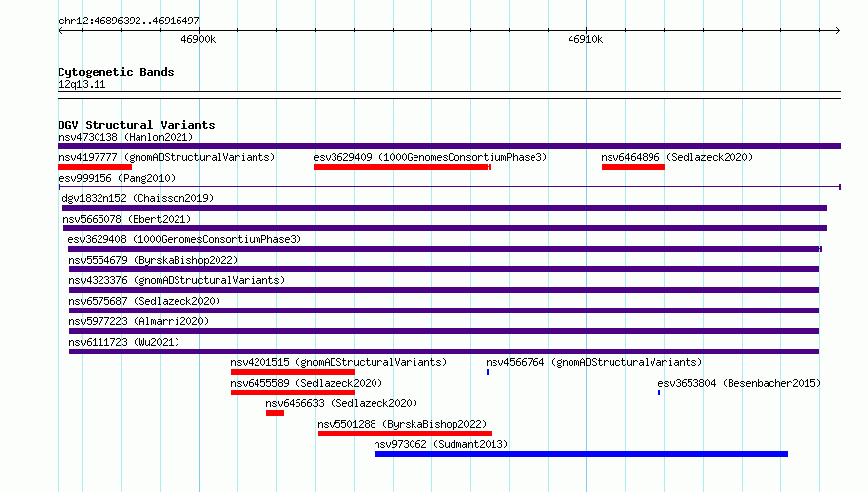
Task: Open the nsv6111723 (Wu2021) label
Action: pyautogui.click(x=124, y=342)
